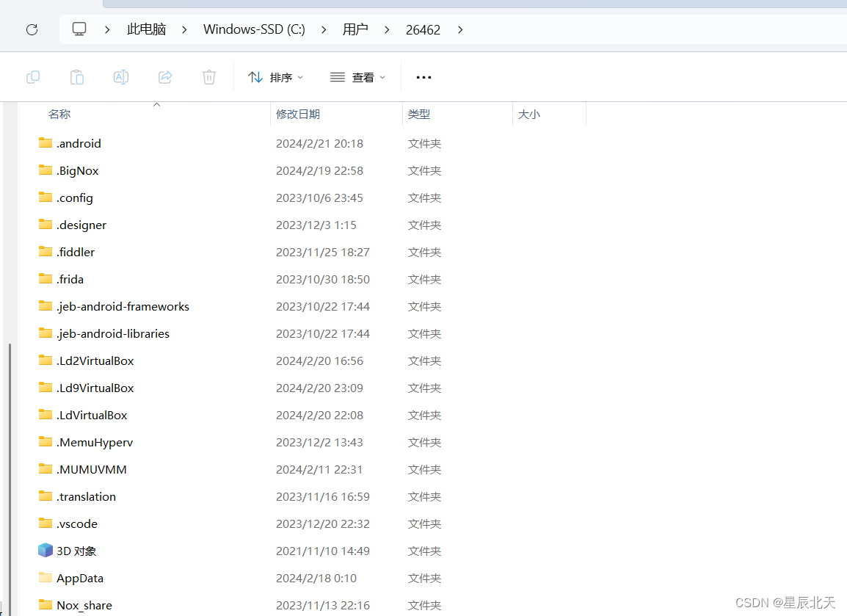Select the .BigNox folder icon
Screen dimensions: 847x616
[46, 170]
